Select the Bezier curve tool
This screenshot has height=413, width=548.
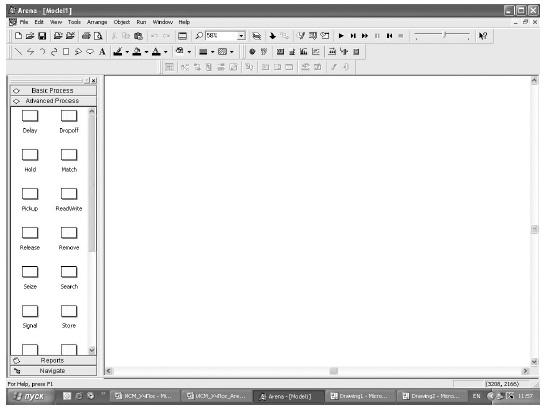54,52
